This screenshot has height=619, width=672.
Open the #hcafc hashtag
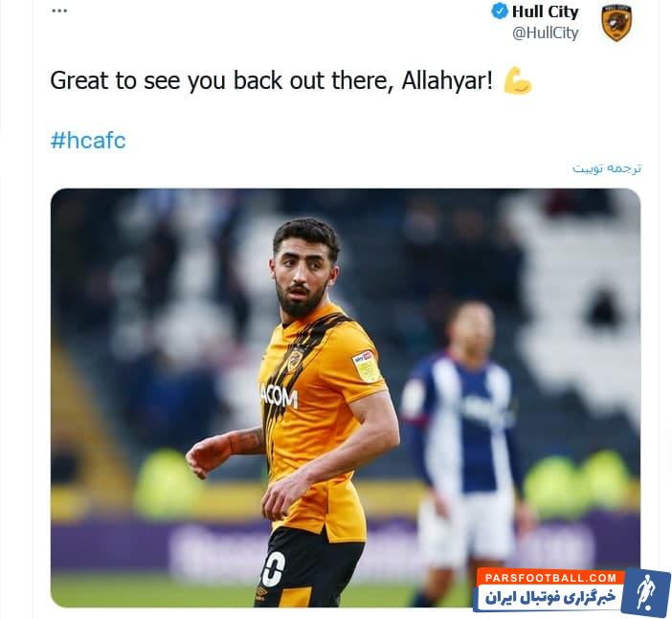pos(88,141)
